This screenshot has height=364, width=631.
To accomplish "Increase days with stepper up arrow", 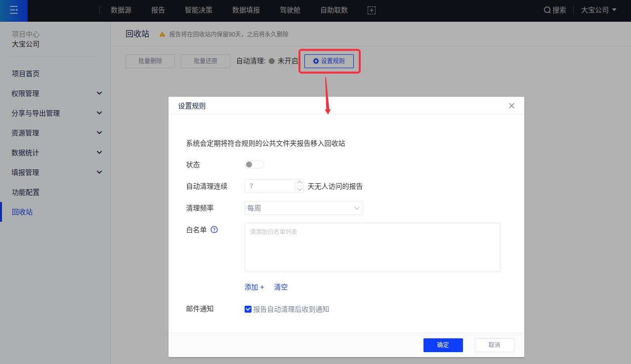I will [299, 183].
